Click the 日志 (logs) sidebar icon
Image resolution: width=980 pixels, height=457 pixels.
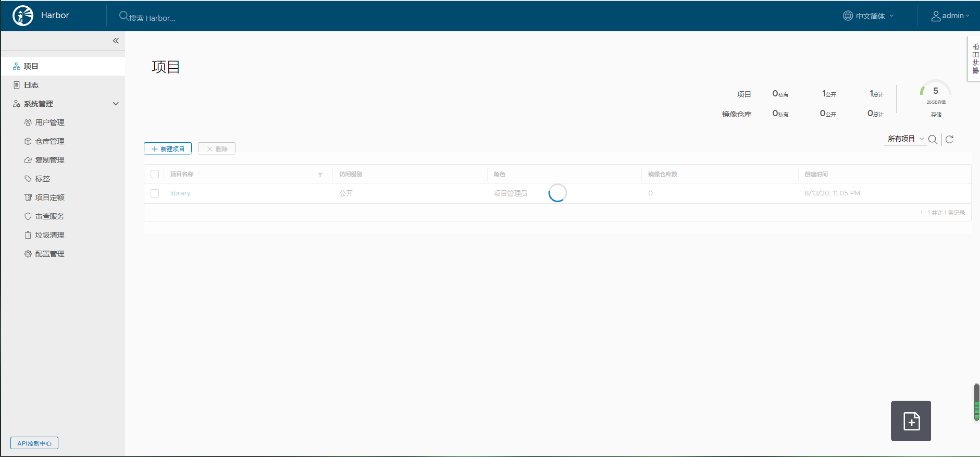[17, 85]
